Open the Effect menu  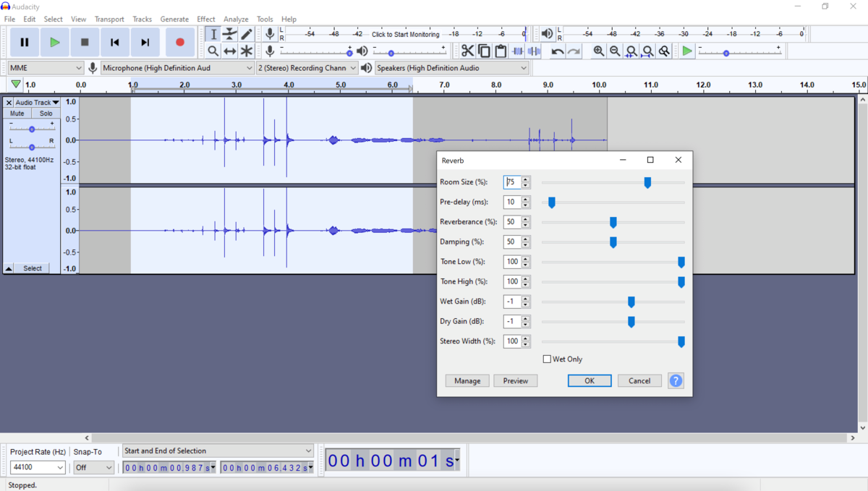click(206, 19)
